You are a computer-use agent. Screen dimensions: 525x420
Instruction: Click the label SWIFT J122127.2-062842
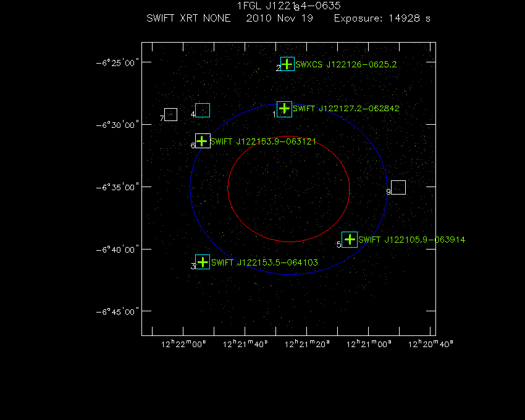pyautogui.click(x=346, y=109)
